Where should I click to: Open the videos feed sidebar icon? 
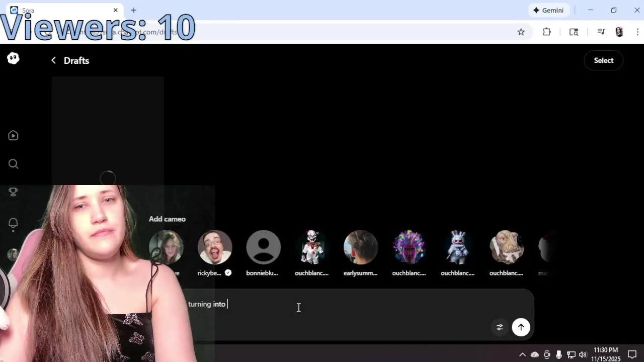(x=13, y=135)
